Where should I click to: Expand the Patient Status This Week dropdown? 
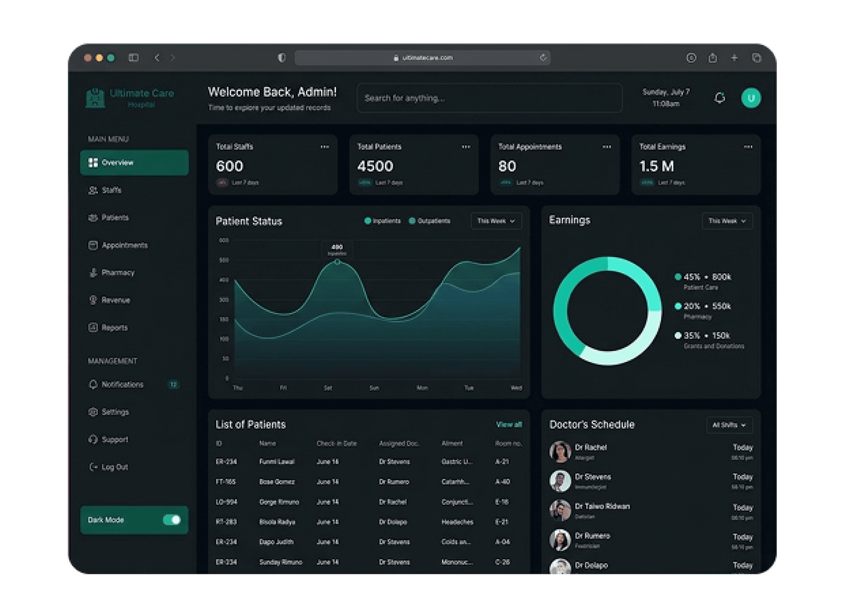click(496, 221)
